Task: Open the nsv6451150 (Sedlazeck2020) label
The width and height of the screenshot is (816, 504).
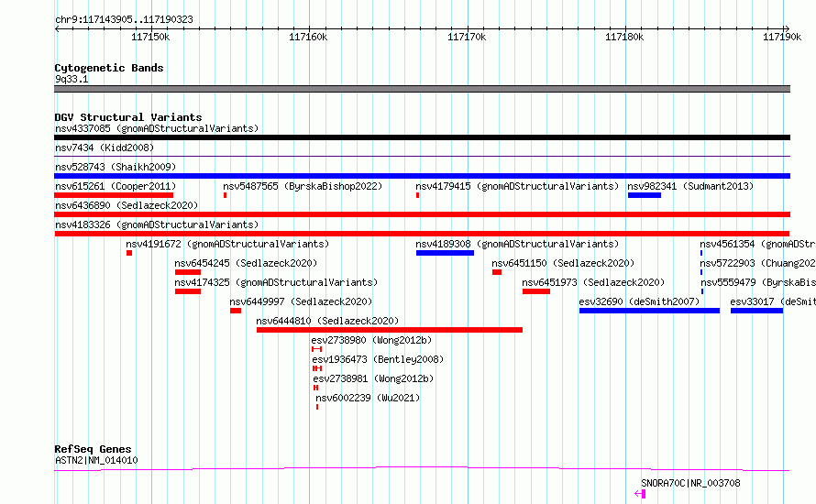Action: (563, 263)
